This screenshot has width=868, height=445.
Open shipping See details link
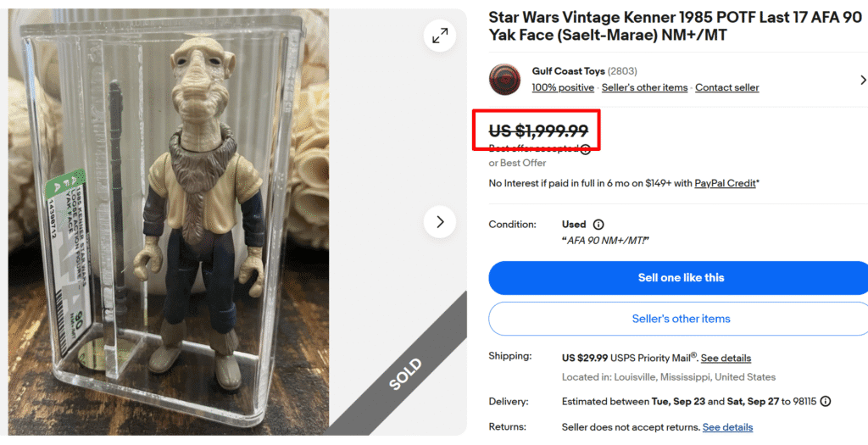726,358
